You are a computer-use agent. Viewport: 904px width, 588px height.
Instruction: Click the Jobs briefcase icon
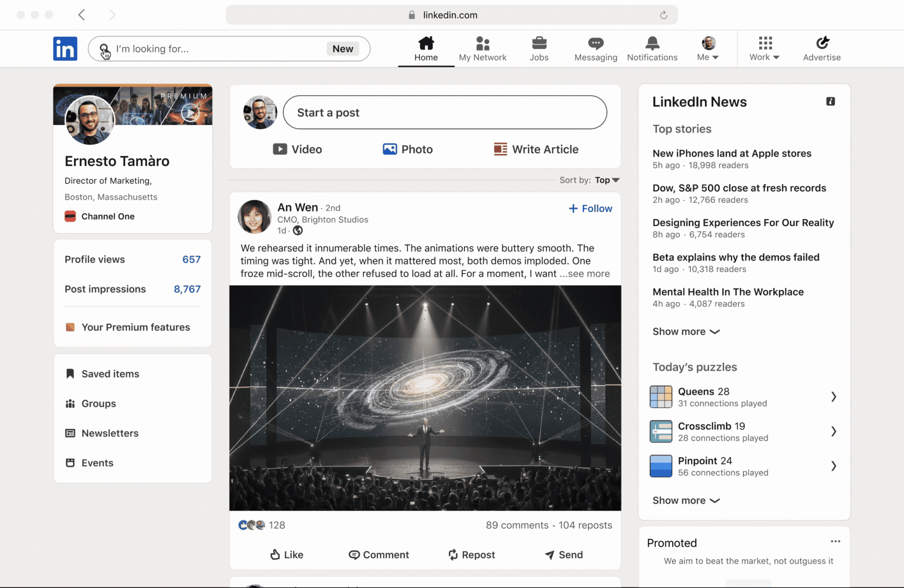click(x=539, y=44)
